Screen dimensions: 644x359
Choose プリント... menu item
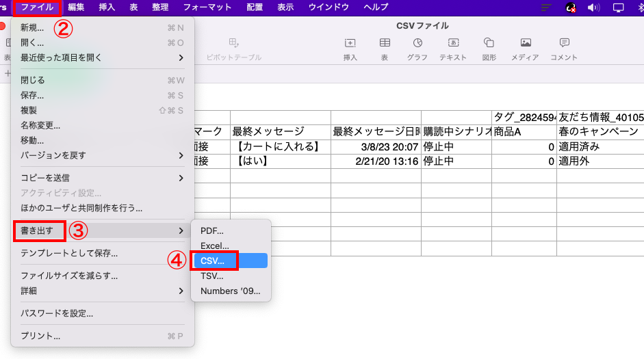(102, 336)
